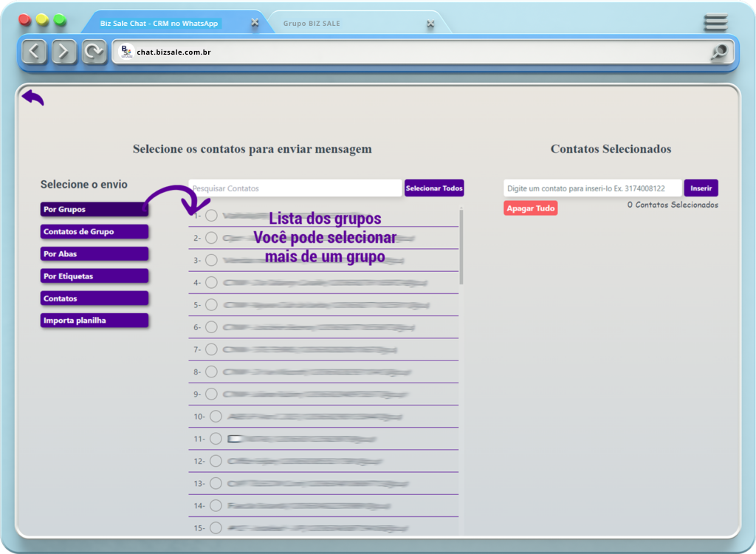Viewport: 756px width, 554px height.
Task: Choose the Contatos de Grupo option
Action: (x=94, y=232)
